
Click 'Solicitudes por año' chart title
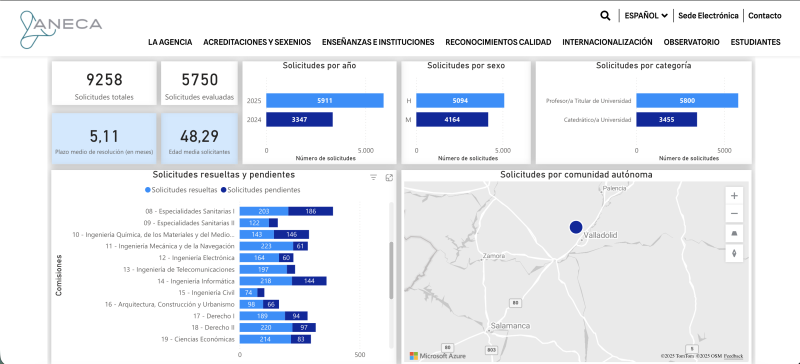pyautogui.click(x=319, y=65)
